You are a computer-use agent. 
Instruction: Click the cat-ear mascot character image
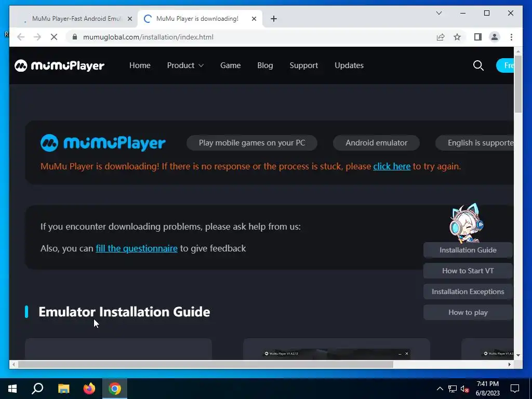[467, 223]
